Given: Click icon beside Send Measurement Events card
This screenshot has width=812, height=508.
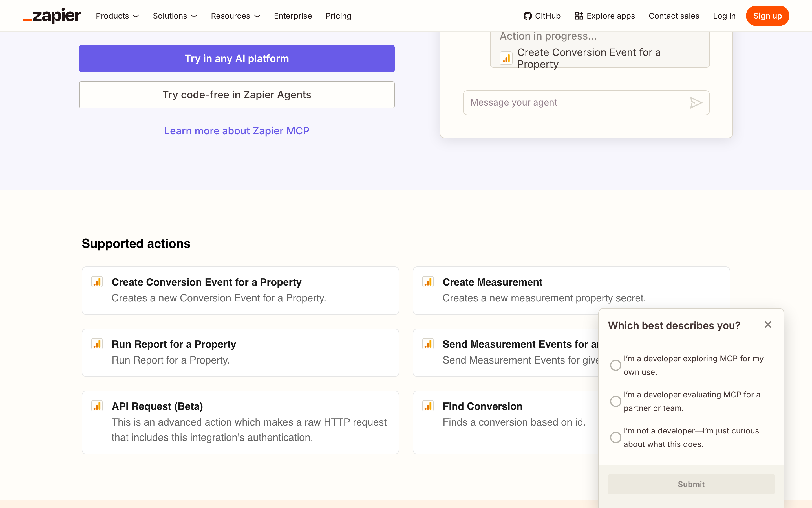Looking at the screenshot, I should click(428, 344).
